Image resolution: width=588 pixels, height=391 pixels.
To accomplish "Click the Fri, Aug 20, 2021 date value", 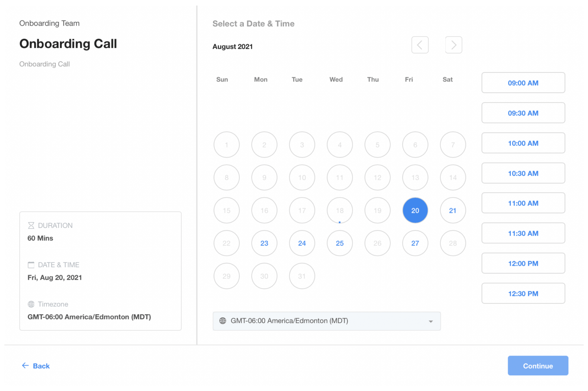I will click(x=55, y=277).
